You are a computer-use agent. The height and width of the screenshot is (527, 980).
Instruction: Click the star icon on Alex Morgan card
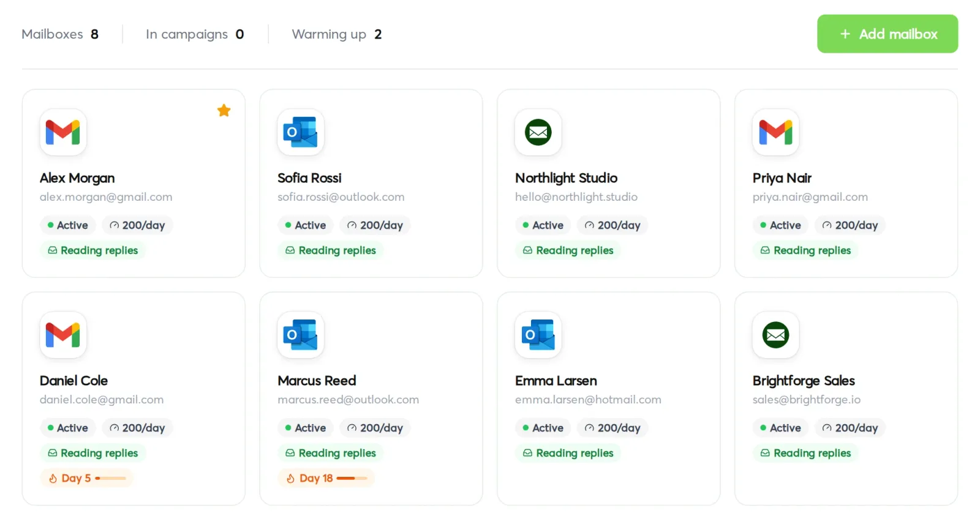point(224,110)
